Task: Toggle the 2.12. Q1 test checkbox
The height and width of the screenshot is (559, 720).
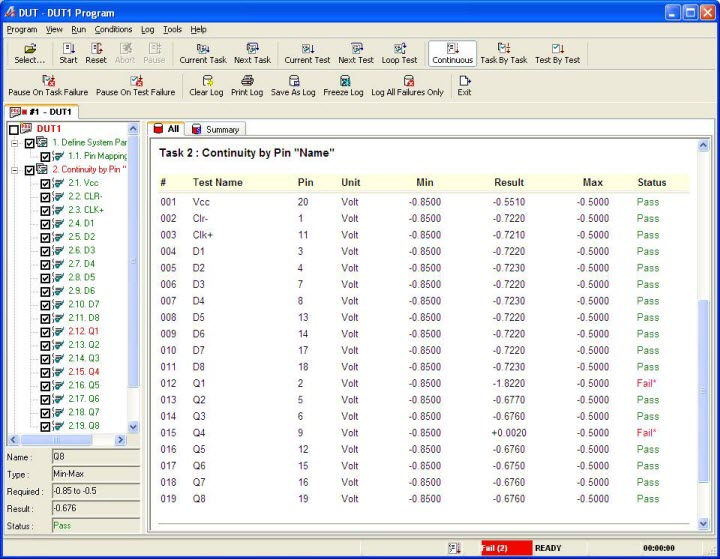Action: pos(45,331)
